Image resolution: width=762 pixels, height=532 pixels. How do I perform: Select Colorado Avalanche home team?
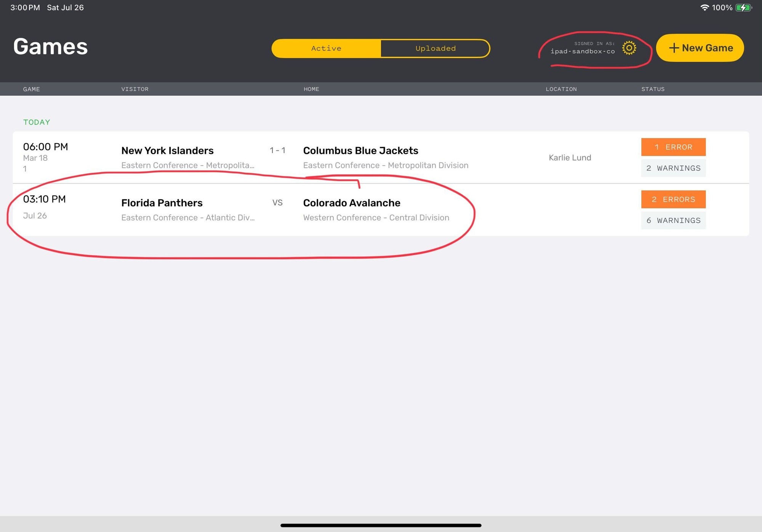coord(351,203)
